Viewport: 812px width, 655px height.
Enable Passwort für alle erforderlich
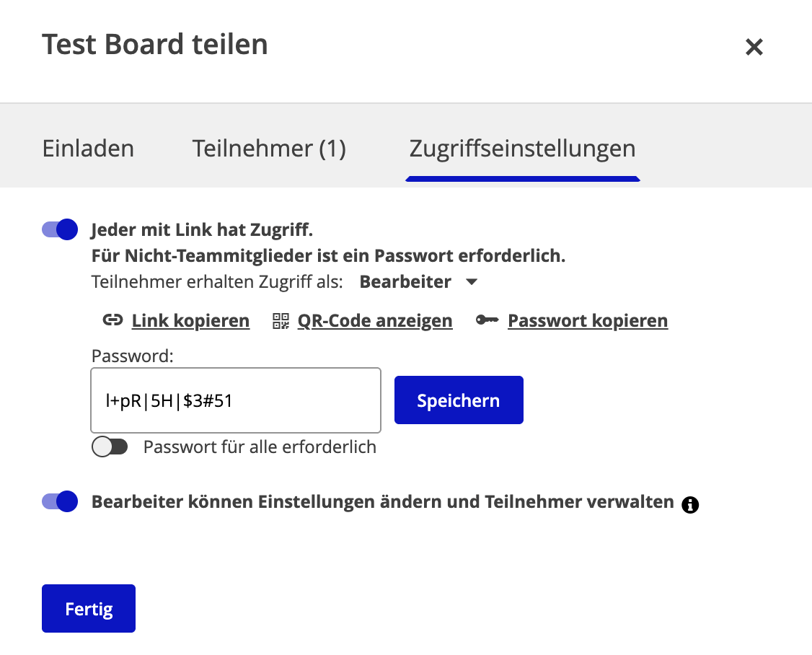tap(110, 447)
